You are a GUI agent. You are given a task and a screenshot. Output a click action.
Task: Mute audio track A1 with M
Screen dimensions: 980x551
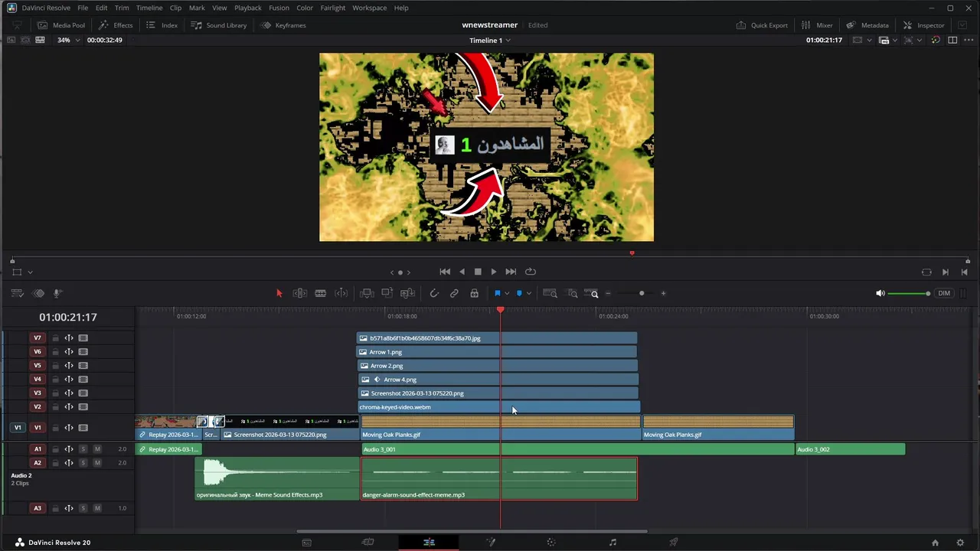97,449
